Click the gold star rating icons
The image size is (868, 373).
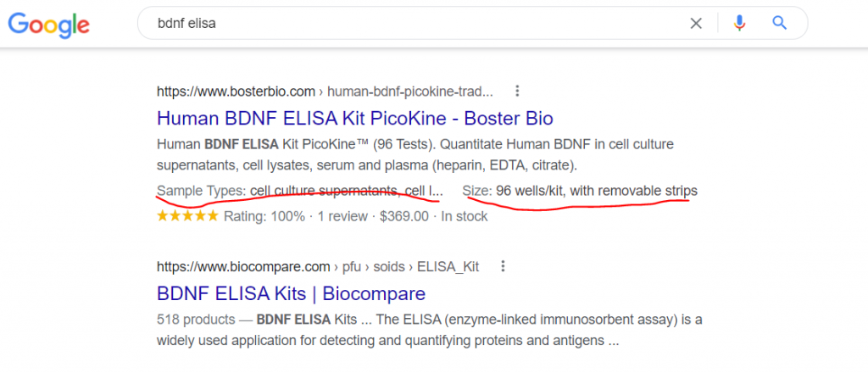[187, 216]
